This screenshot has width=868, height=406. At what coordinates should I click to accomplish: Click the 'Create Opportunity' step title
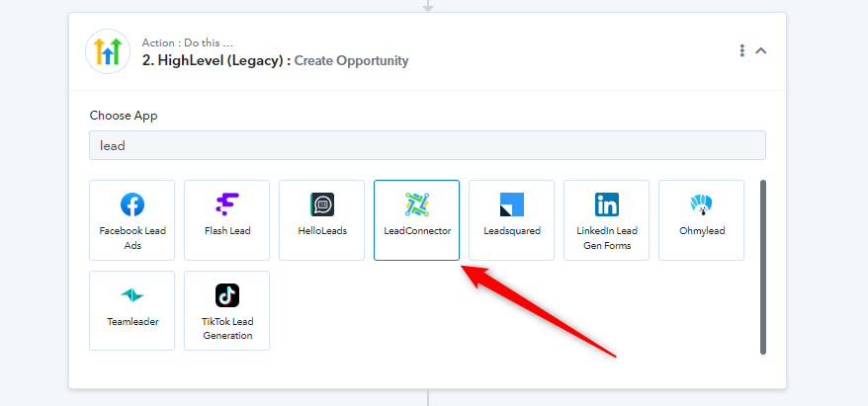tap(351, 61)
